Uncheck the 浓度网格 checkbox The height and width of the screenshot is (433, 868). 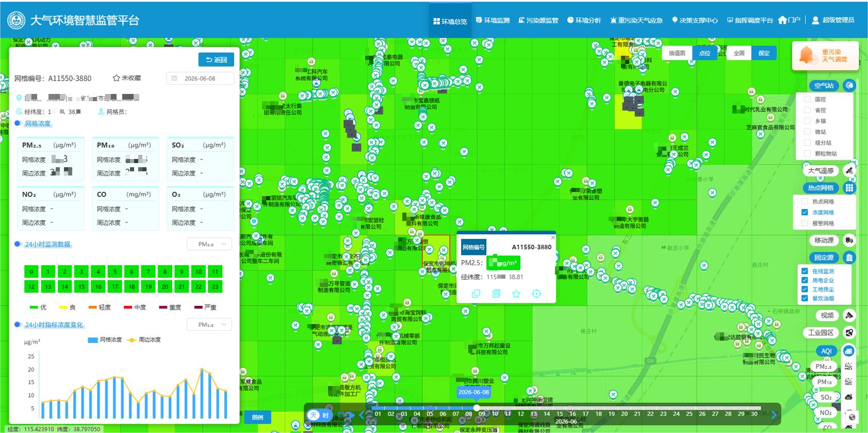[805, 212]
